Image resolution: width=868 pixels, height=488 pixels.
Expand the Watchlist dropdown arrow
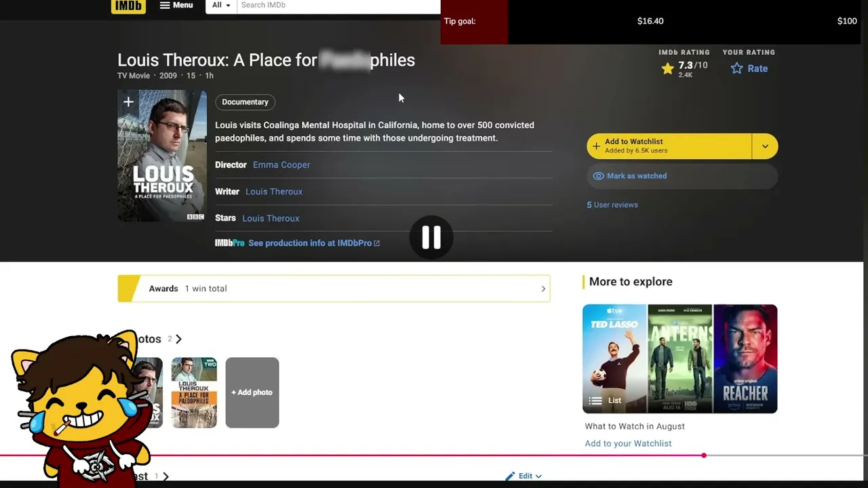click(x=765, y=146)
